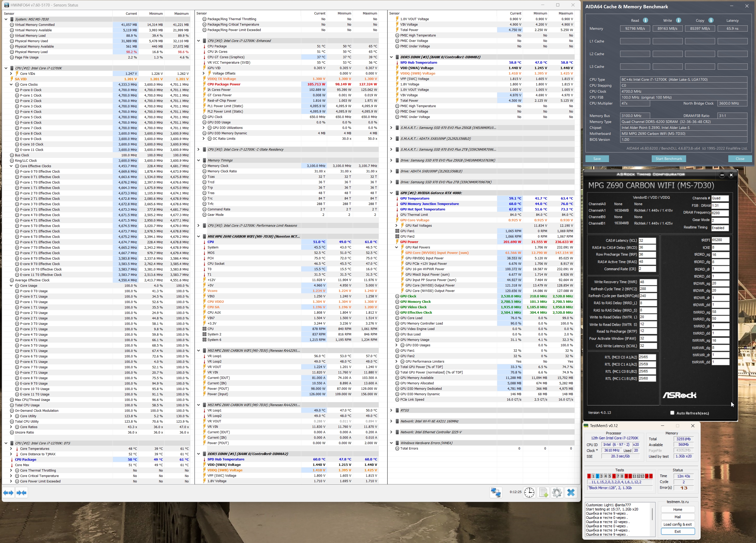
Task: Expand the RTSS sensor group
Action: coord(391,410)
